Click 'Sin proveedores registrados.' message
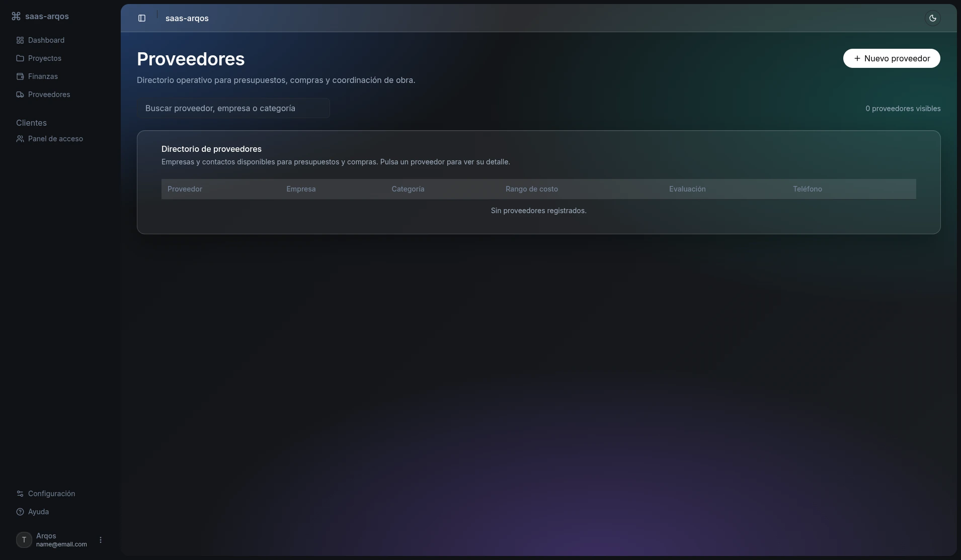Screen dimensions: 961x560 539,211
